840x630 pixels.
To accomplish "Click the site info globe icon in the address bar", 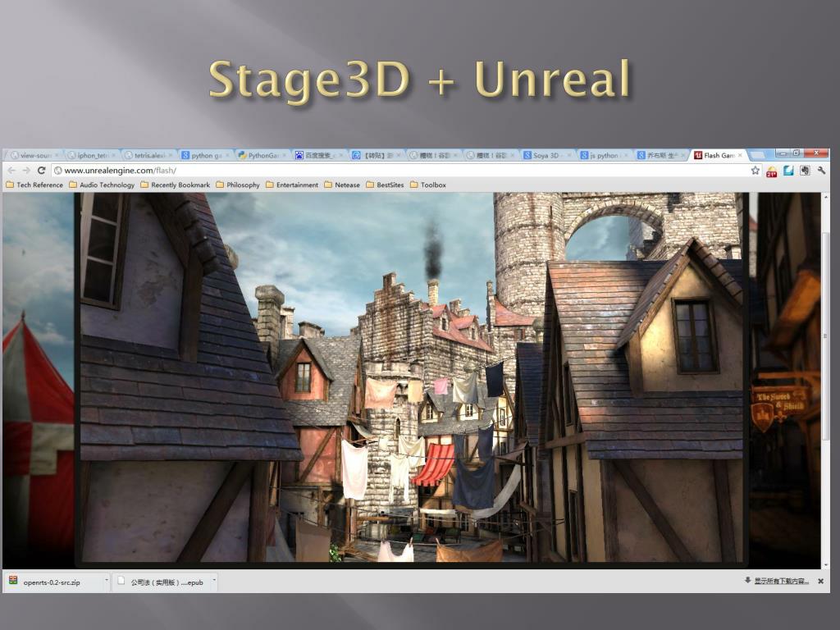I will point(58,171).
